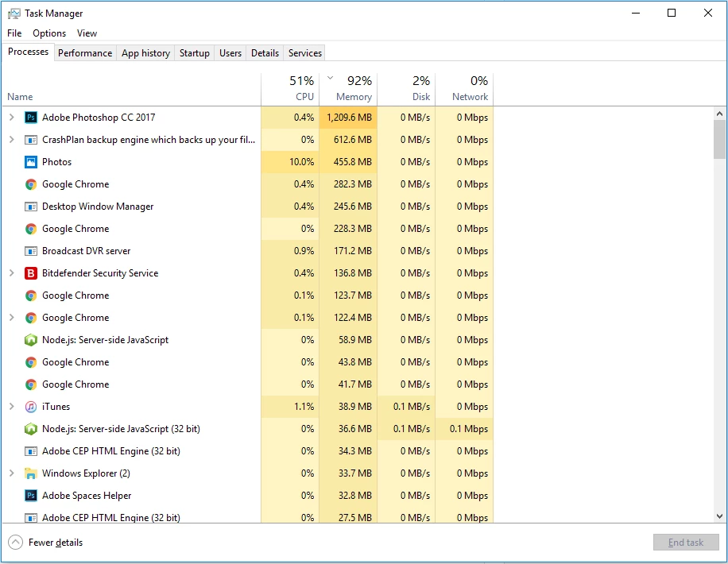Viewport: 728px width, 564px height.
Task: Select Adobe Spaces Helper row name
Action: point(87,496)
